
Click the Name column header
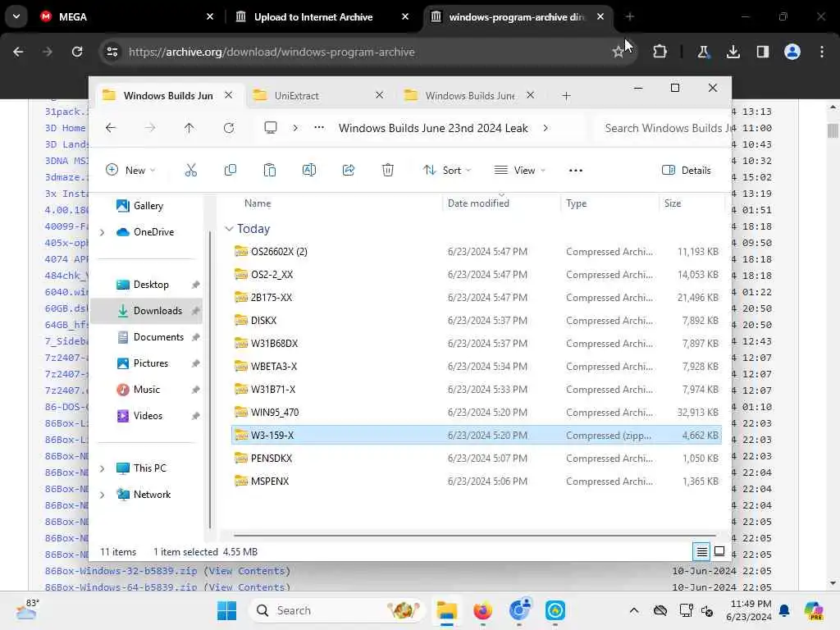pyautogui.click(x=258, y=203)
